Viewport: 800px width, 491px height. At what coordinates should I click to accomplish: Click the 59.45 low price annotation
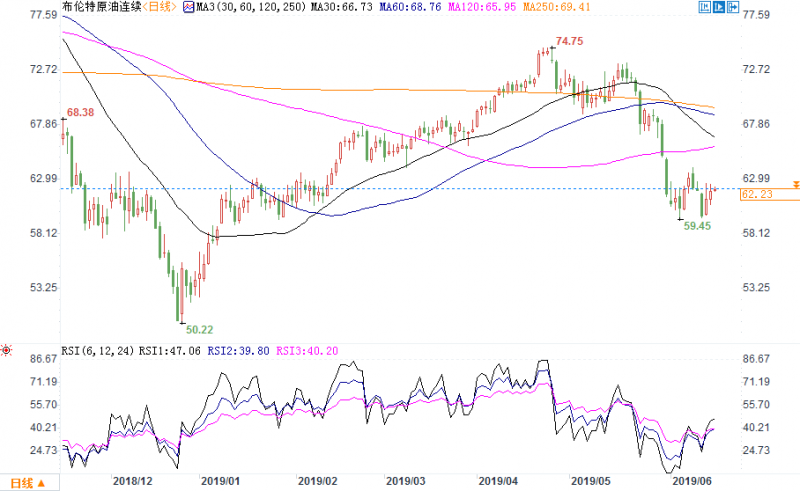pyautogui.click(x=697, y=226)
